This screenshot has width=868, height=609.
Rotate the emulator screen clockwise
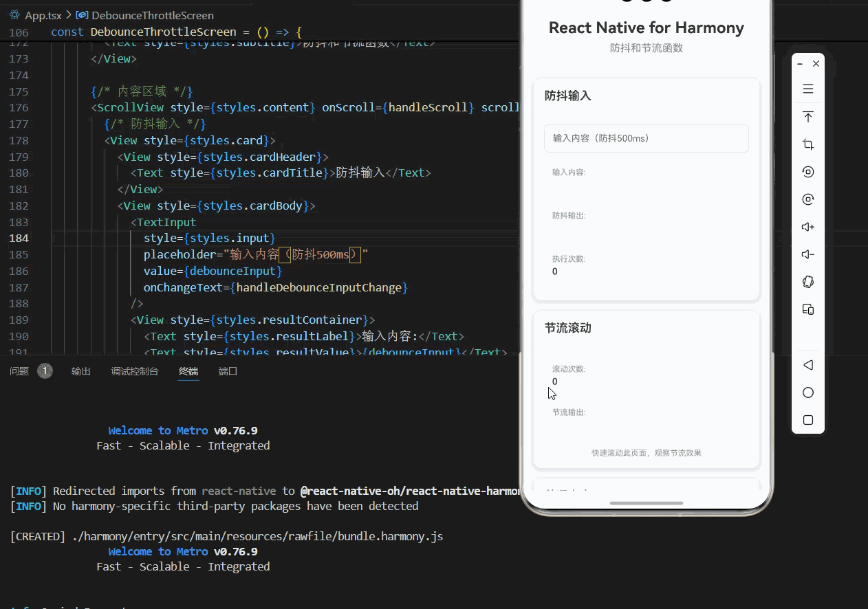pos(808,199)
